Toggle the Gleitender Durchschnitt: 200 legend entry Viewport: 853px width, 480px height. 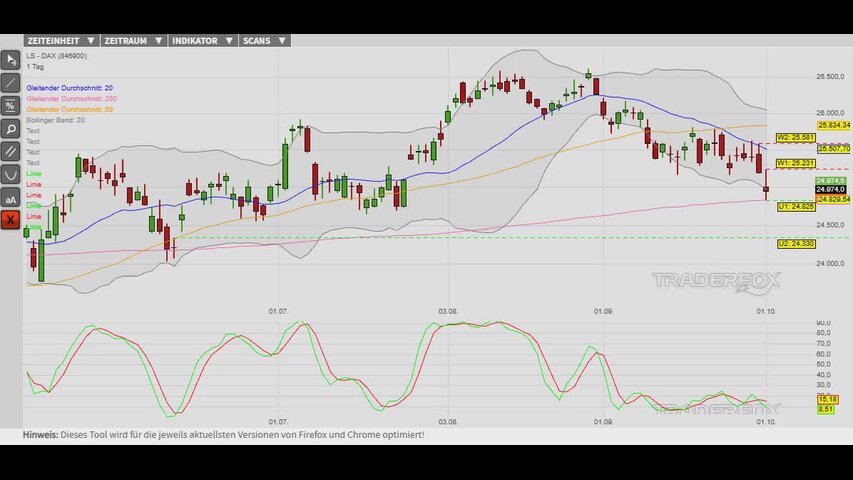71,99
